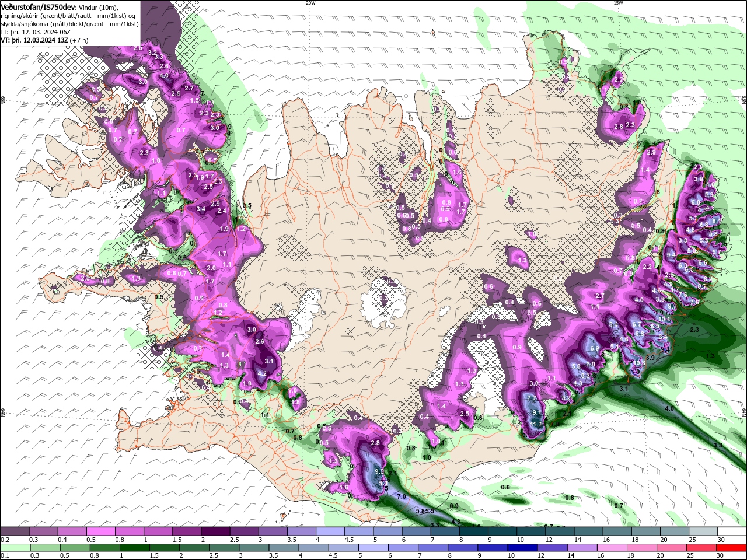Image resolution: width=747 pixels, height=560 pixels.
Task: Click the red lower legend swatch labeled 30
Action: 731,548
